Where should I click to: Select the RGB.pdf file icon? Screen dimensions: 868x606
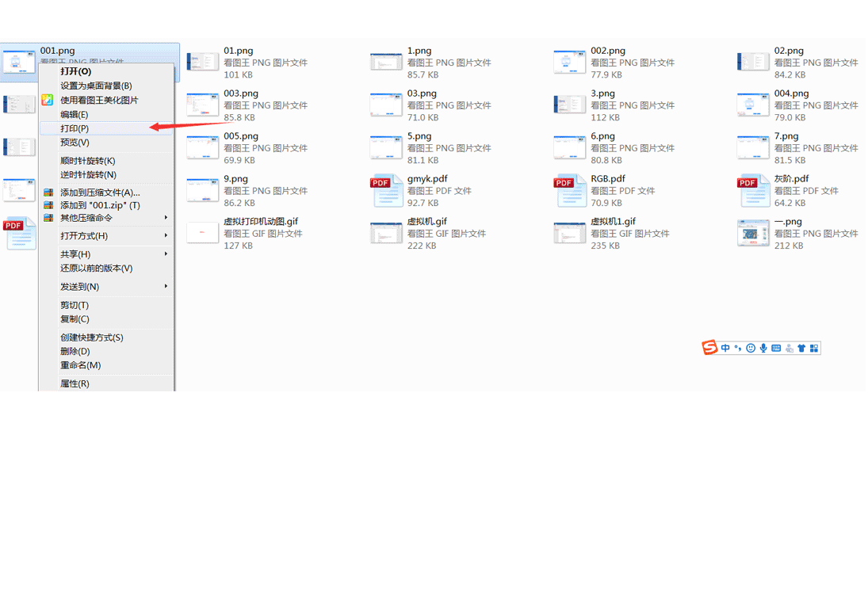pos(570,191)
